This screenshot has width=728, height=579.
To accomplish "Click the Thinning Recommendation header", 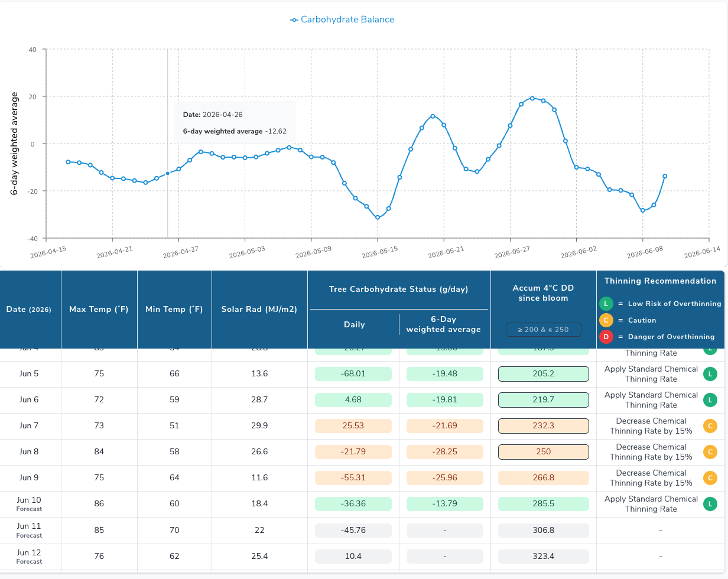I will point(661,281).
